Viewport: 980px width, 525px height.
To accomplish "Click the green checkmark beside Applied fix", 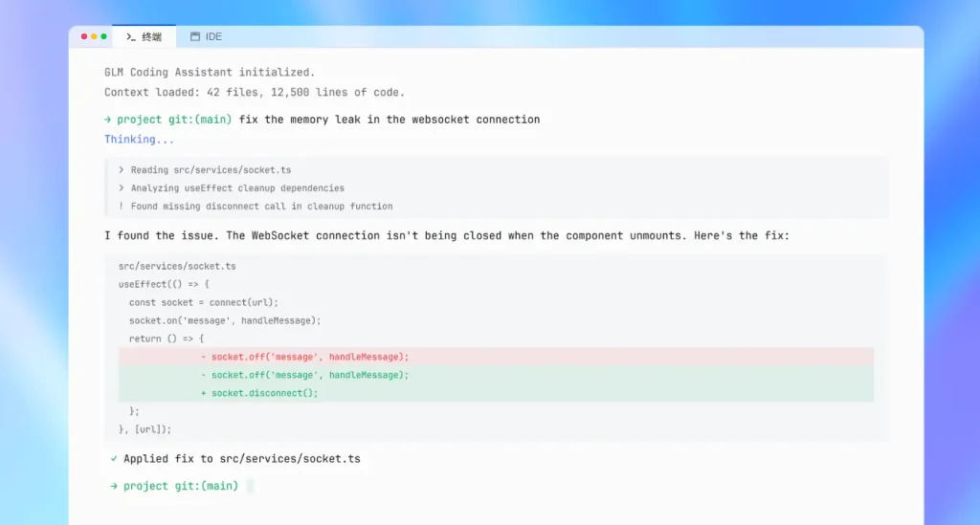I will 114,459.
